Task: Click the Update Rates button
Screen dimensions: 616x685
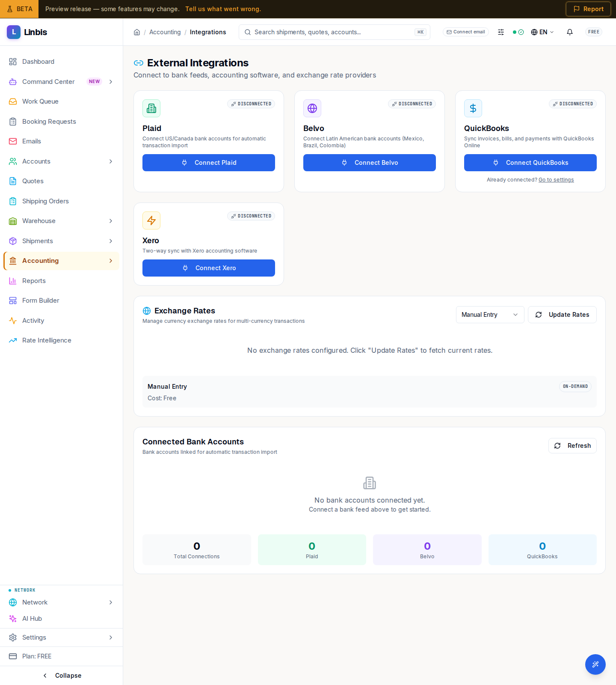Action: click(x=562, y=315)
